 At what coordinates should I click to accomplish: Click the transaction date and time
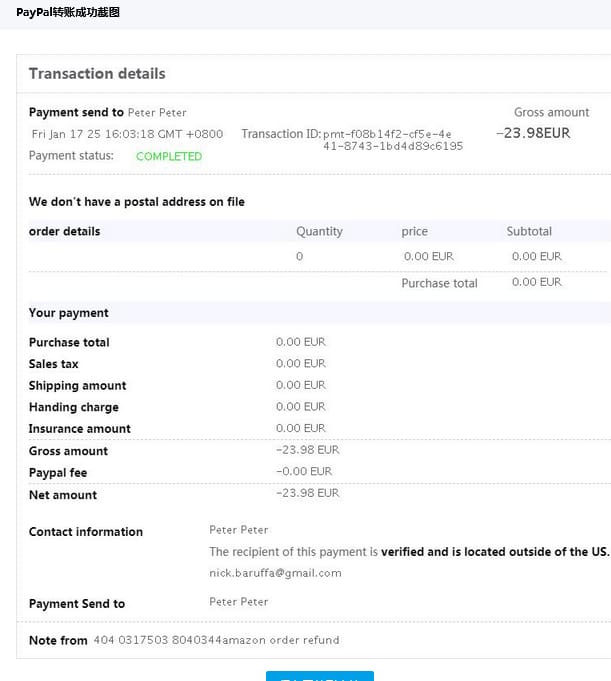(127, 134)
